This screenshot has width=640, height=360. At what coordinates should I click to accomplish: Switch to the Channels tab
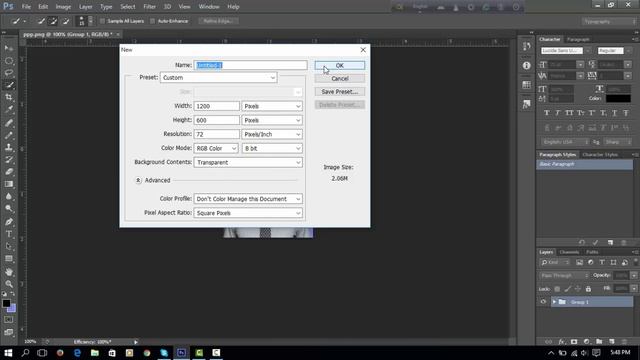[x=569, y=252]
